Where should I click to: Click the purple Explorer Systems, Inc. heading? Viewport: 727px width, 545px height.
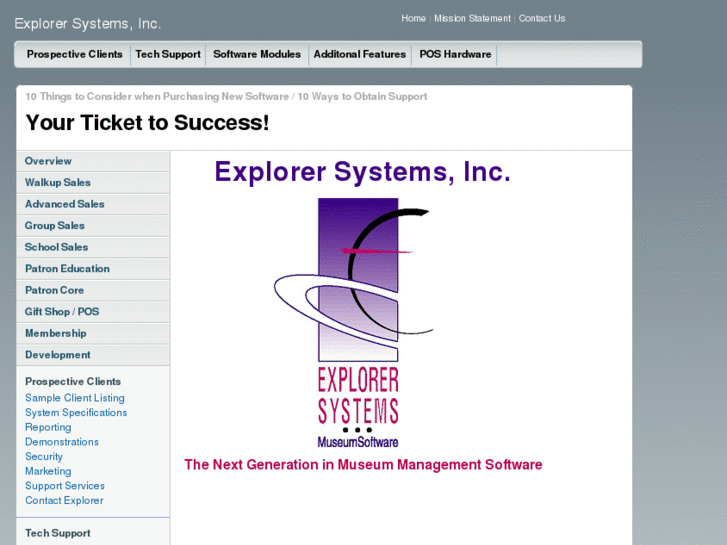coord(362,172)
